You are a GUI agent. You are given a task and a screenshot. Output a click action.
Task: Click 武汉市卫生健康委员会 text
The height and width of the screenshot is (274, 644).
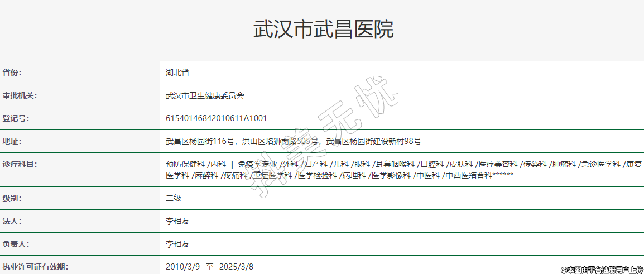(205, 95)
